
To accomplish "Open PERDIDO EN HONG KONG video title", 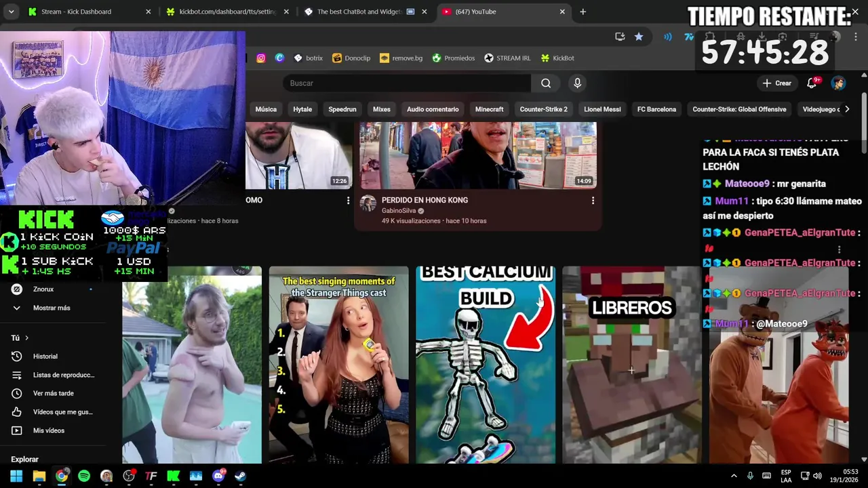I will (x=425, y=200).
